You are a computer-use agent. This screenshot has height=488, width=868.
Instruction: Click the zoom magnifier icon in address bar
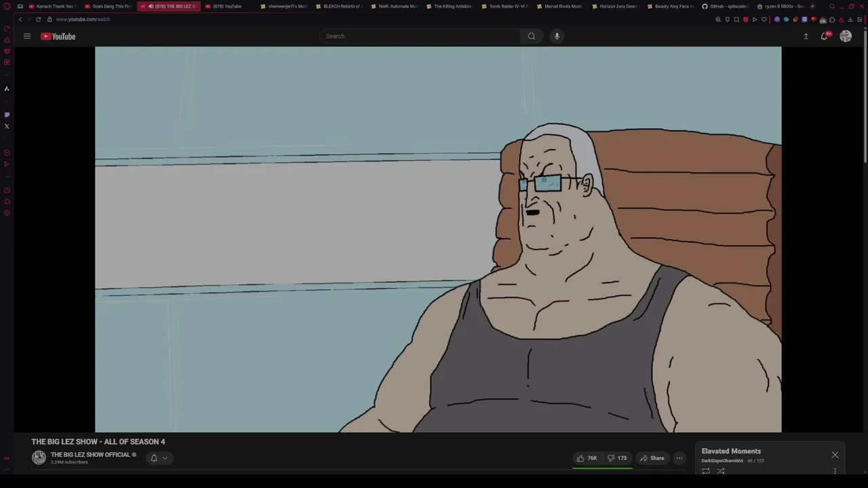pyautogui.click(x=718, y=19)
